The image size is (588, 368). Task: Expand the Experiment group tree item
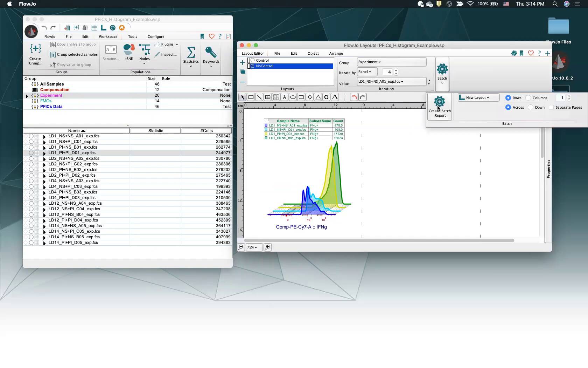(27, 96)
